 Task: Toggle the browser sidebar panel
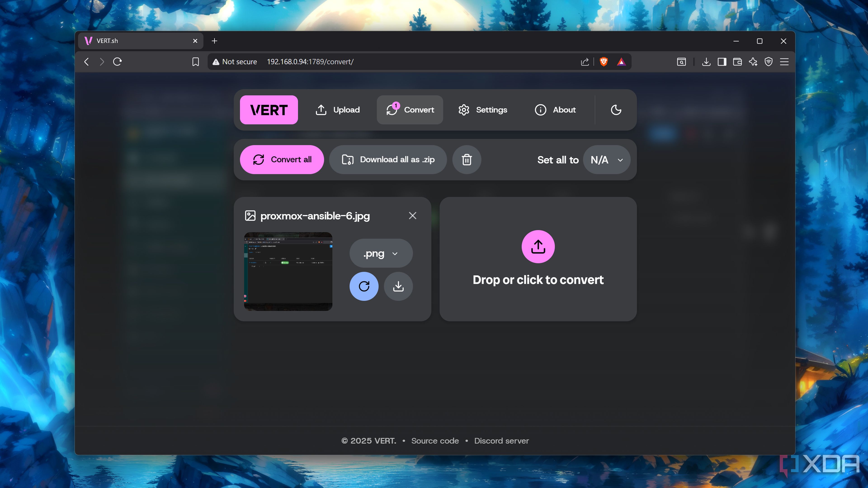click(722, 62)
